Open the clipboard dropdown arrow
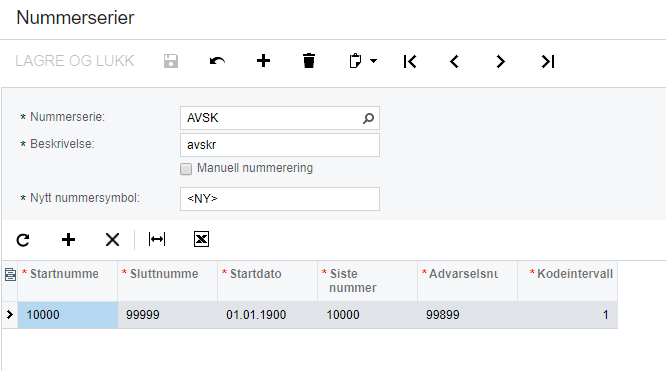The width and height of the screenshot is (666, 371). [373, 61]
